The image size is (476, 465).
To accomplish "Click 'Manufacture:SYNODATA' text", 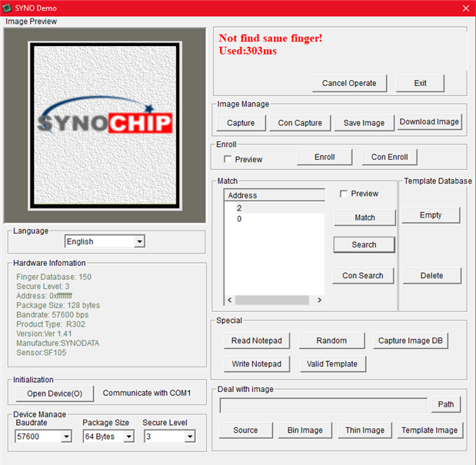I will (x=58, y=343).
